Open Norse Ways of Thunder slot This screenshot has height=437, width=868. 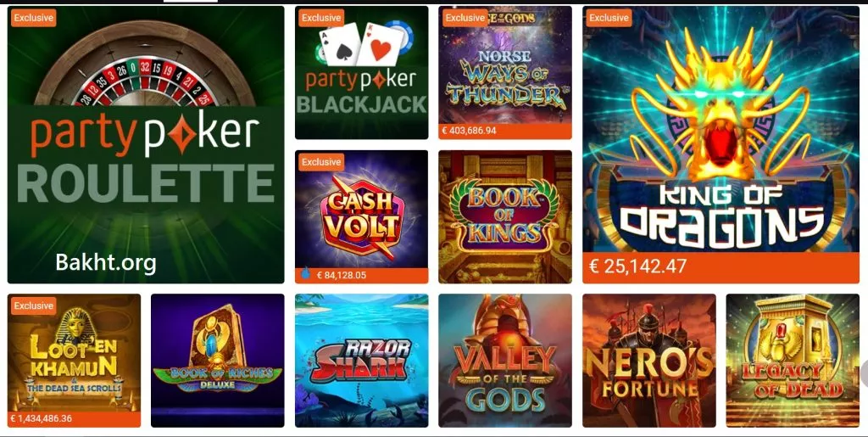tap(505, 73)
